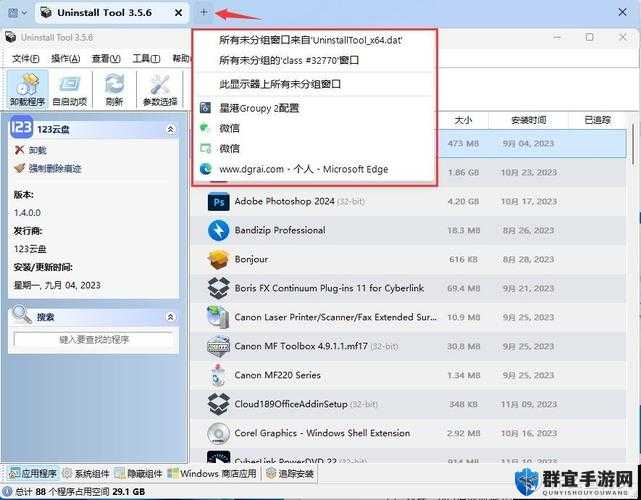
Task: Click the Refresh (刷新) toolbar icon
Action: pos(114,89)
